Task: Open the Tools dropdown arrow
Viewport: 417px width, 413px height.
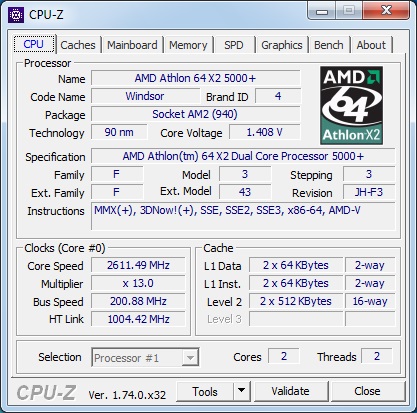Action: (242, 391)
